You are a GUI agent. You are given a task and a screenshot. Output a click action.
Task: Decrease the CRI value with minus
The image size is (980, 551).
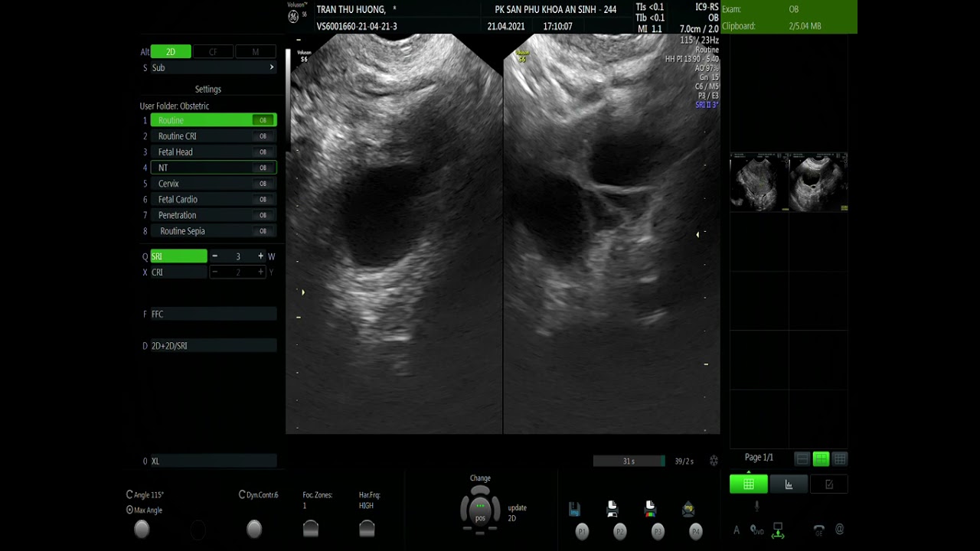point(215,272)
